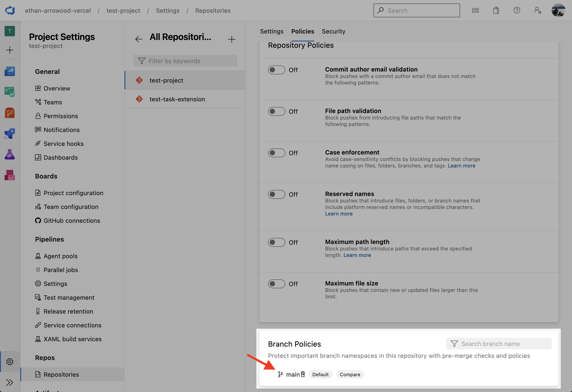Viewport: 572px width, 392px height.
Task: Open the main branch policy
Action: (292, 374)
